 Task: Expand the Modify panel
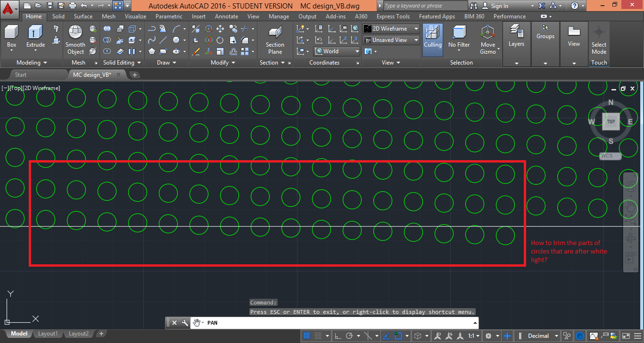click(223, 63)
